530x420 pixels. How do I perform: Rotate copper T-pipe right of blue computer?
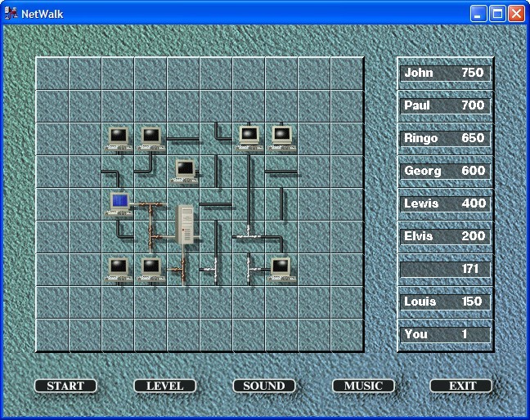[x=151, y=204]
